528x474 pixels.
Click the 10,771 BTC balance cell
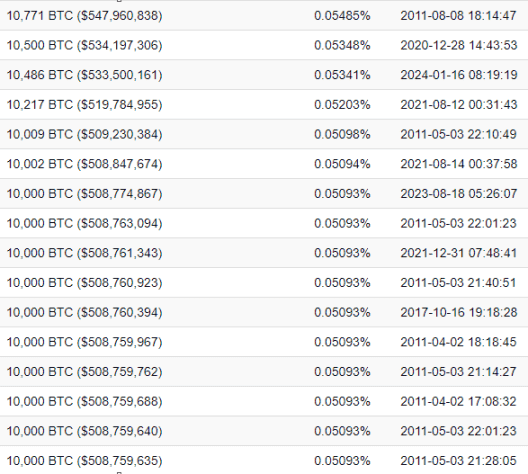(x=85, y=16)
